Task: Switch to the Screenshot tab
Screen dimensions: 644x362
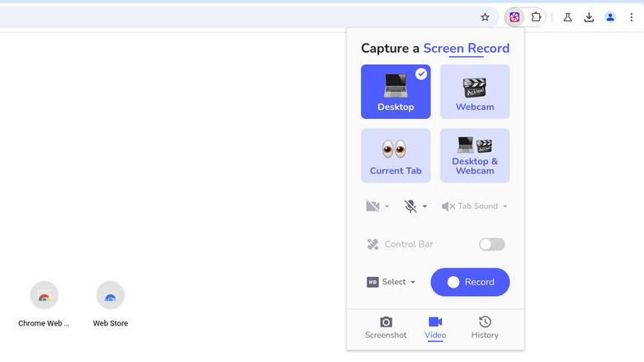Action: click(386, 327)
